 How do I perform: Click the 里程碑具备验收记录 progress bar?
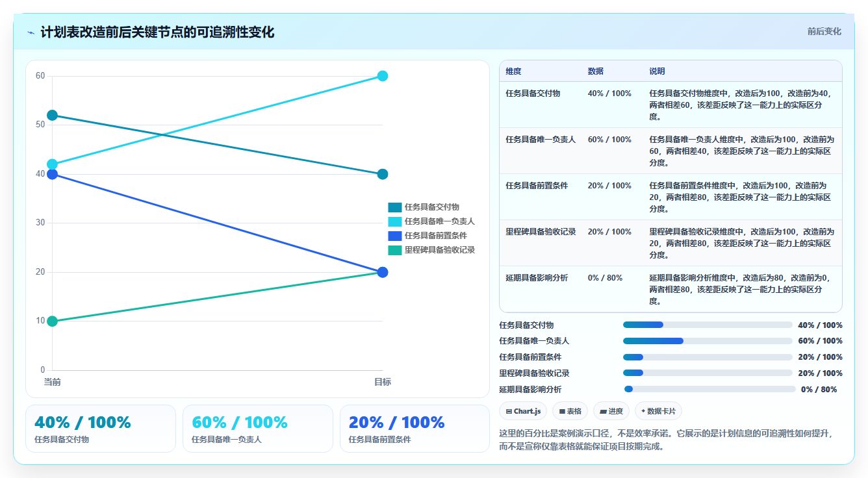pyautogui.click(x=708, y=373)
